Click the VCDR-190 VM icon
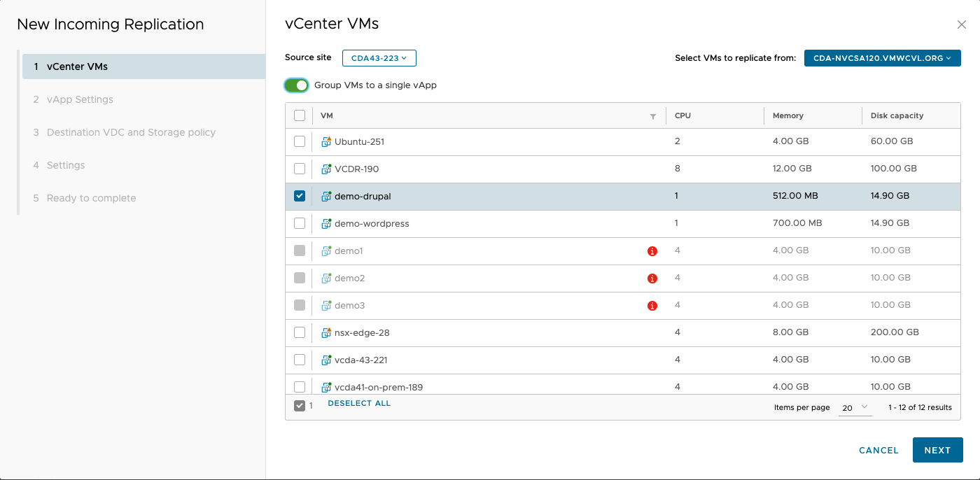 click(326, 169)
